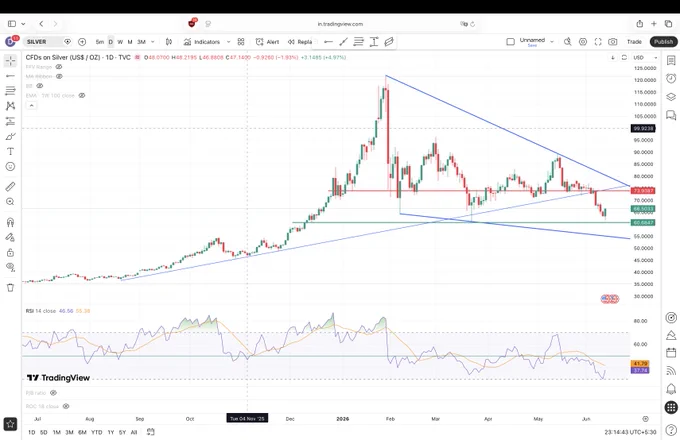The height and width of the screenshot is (440, 680).
Task: Switch range to 5Y
Action: pyautogui.click(x=122, y=432)
